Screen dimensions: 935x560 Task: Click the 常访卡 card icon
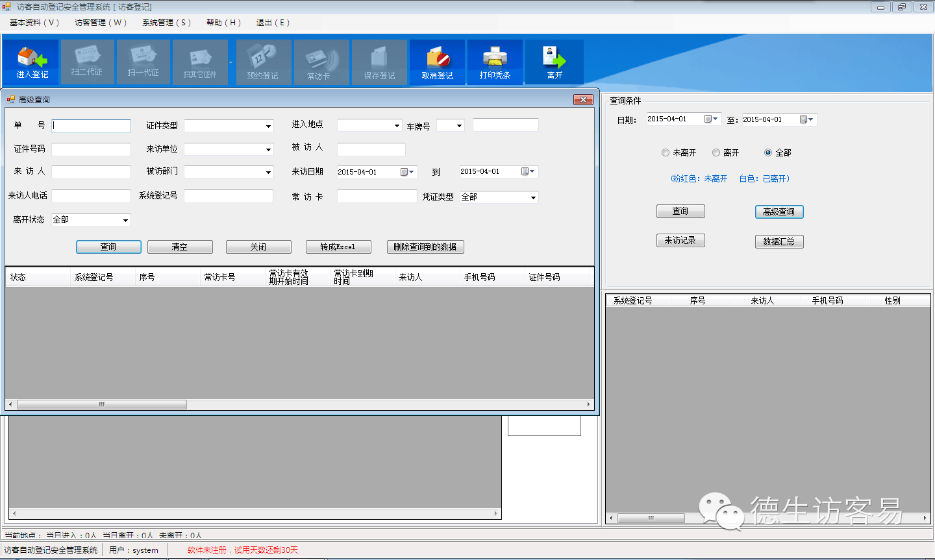tap(321, 62)
